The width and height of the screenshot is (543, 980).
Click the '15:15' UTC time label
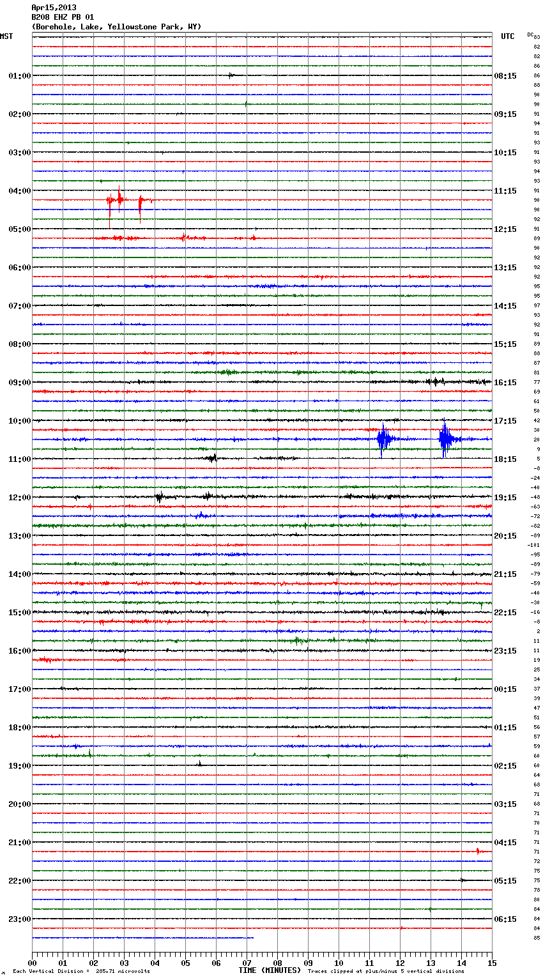[505, 344]
